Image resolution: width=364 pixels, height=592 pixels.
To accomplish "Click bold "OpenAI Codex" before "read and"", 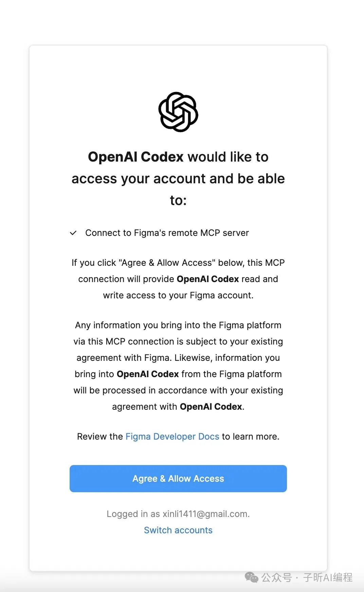I will pyautogui.click(x=208, y=279).
